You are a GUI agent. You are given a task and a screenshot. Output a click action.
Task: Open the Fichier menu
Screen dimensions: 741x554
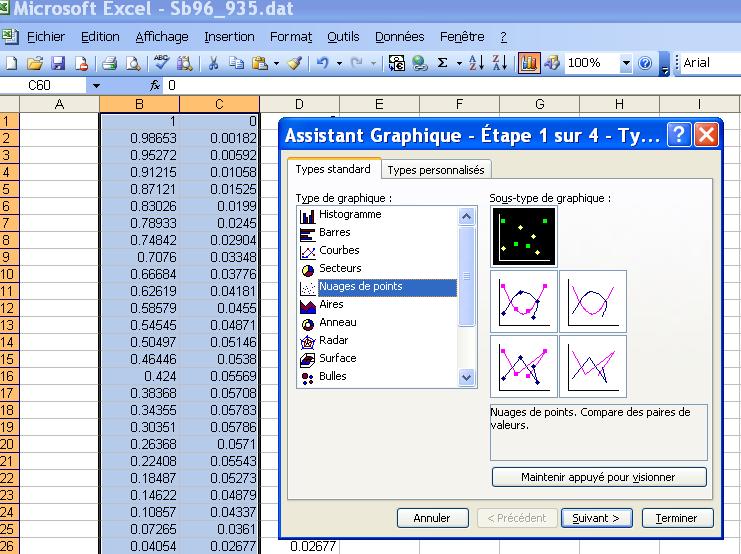point(46,37)
